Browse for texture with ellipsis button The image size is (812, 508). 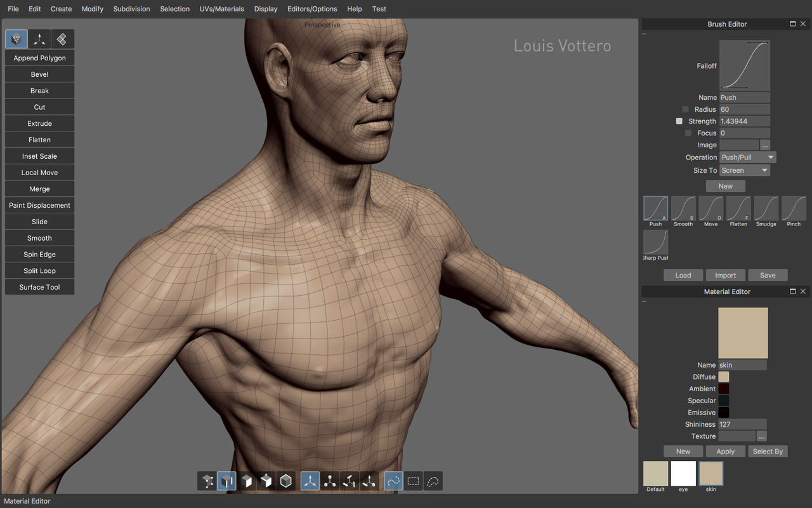tap(762, 436)
